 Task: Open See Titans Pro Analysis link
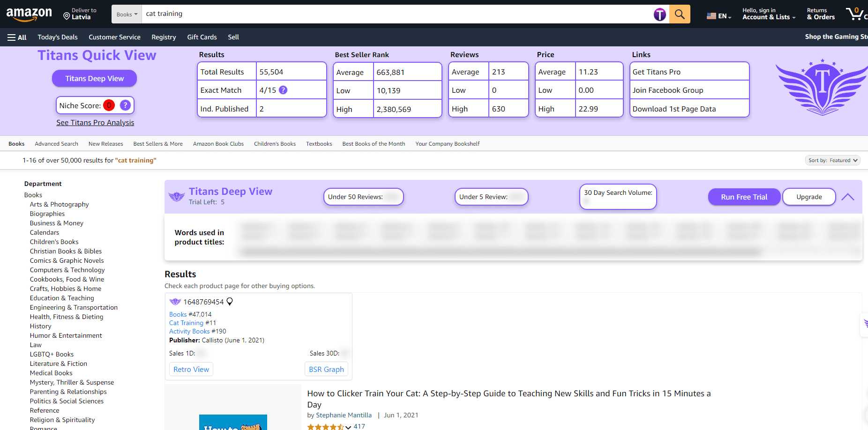95,122
